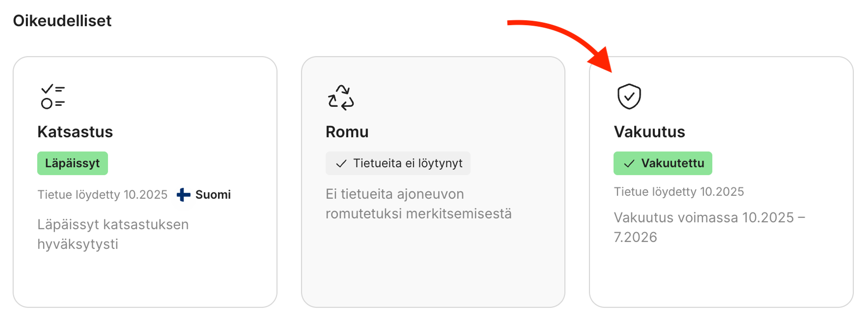
Task: Toggle the green Läpäissyt status badge
Action: [x=72, y=163]
